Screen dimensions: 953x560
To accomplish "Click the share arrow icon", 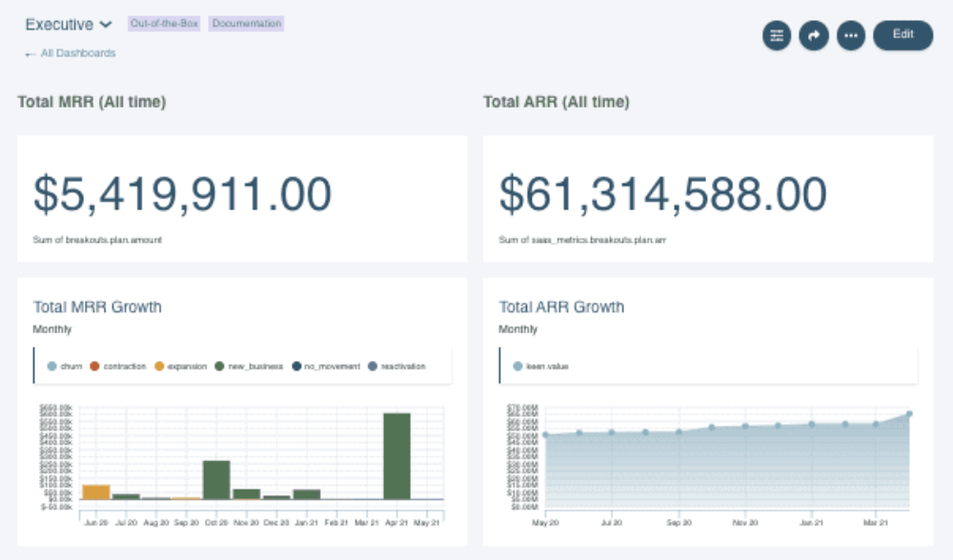I will tap(814, 35).
